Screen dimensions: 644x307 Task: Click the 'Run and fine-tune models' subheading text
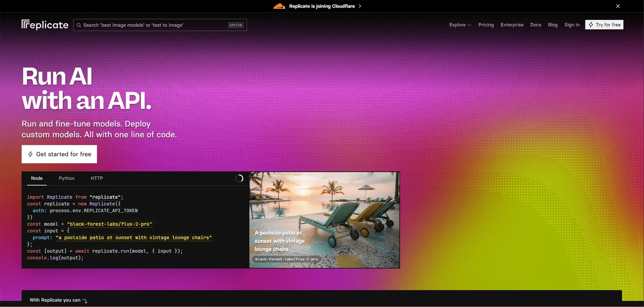pos(99,129)
